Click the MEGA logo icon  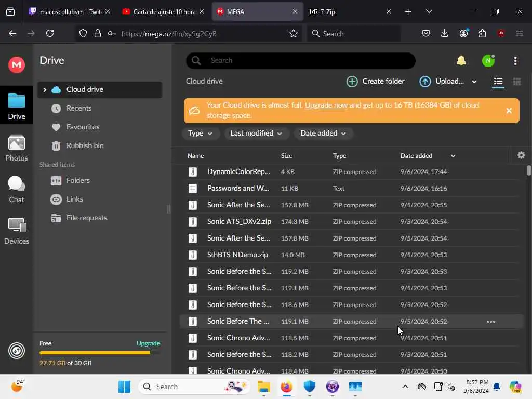(x=16, y=64)
